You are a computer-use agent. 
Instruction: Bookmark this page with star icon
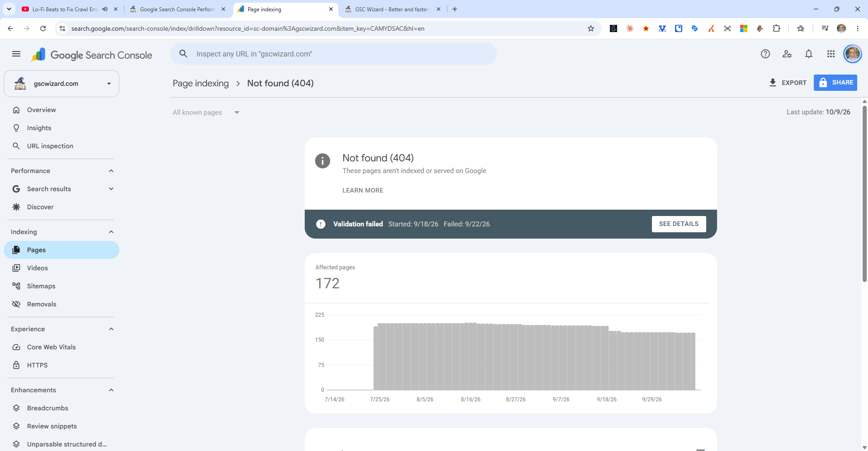(x=591, y=28)
